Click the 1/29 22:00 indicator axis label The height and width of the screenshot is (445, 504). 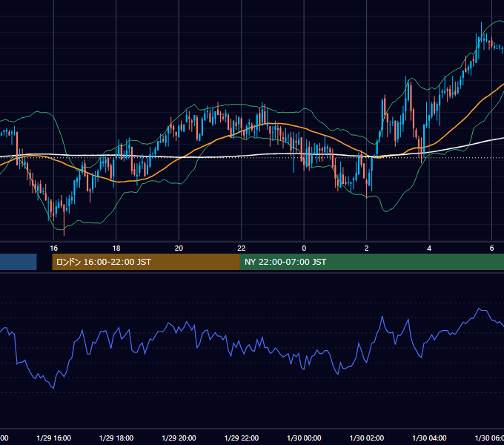pos(242,438)
